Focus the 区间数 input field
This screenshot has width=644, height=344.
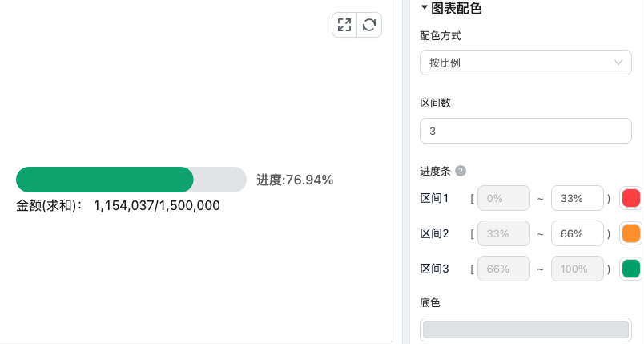(x=525, y=131)
